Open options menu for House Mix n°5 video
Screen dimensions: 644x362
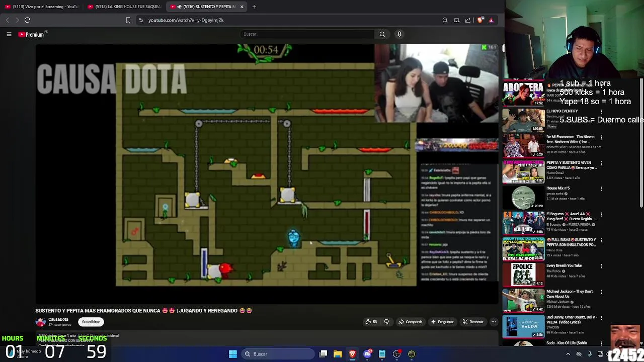pyautogui.click(x=601, y=189)
